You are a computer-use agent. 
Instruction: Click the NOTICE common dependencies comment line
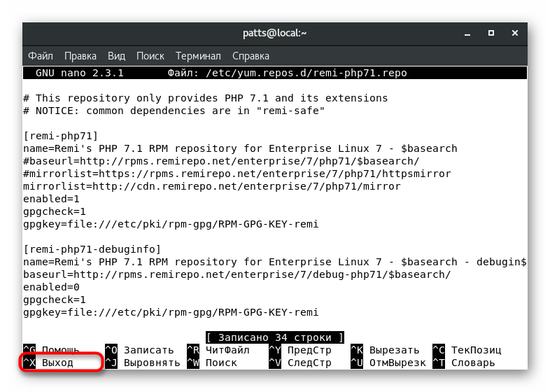tap(174, 111)
